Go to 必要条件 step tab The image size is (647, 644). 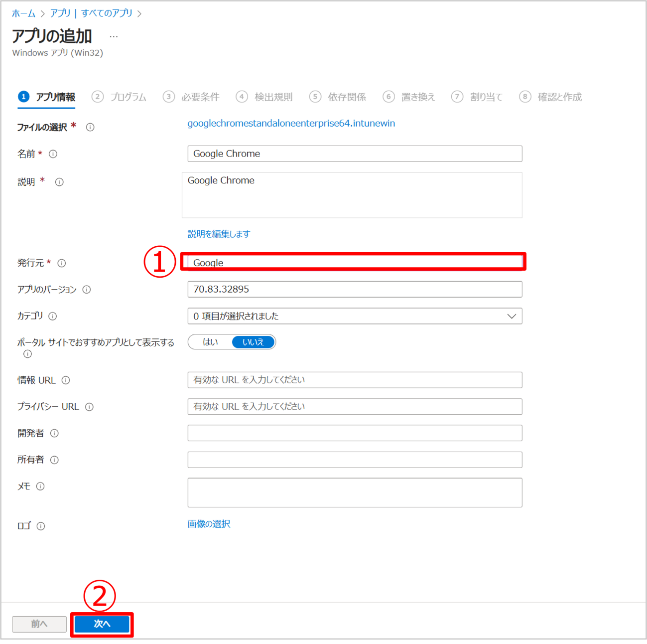[x=191, y=97]
